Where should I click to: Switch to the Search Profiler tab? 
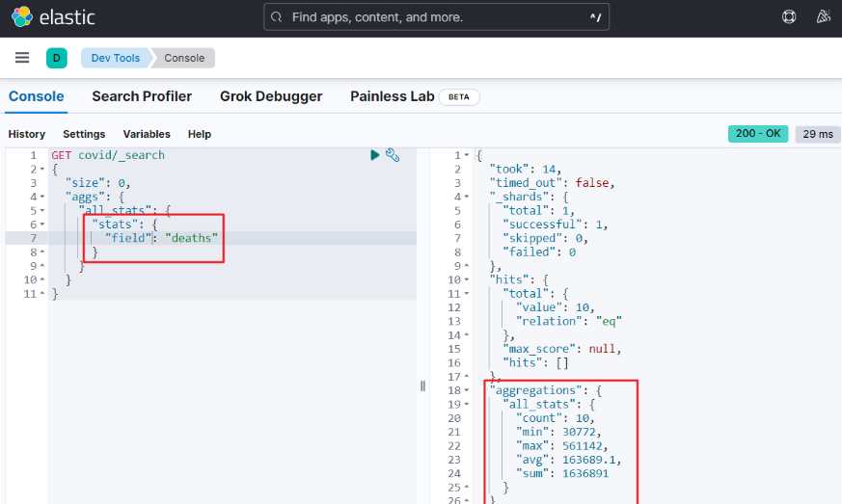(x=142, y=96)
